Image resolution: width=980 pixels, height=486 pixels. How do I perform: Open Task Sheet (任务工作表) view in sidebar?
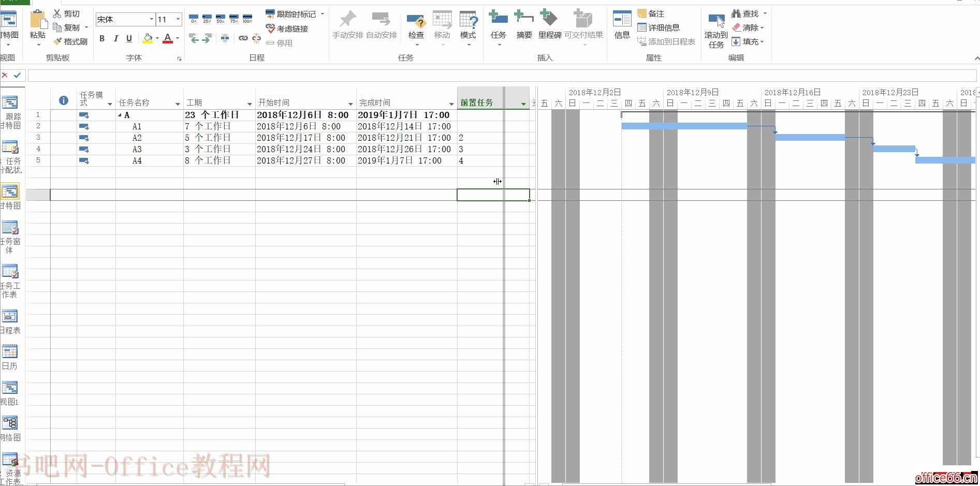(10, 281)
